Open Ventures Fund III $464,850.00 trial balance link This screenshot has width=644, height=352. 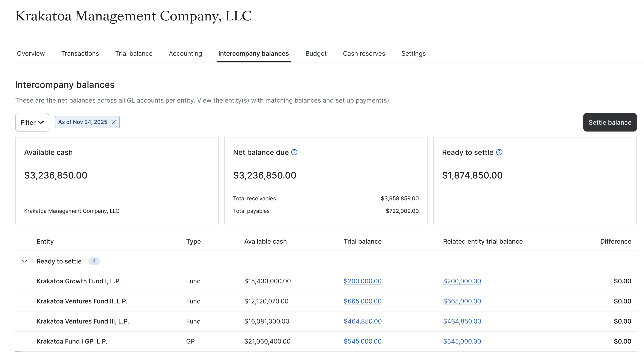pyautogui.click(x=362, y=321)
